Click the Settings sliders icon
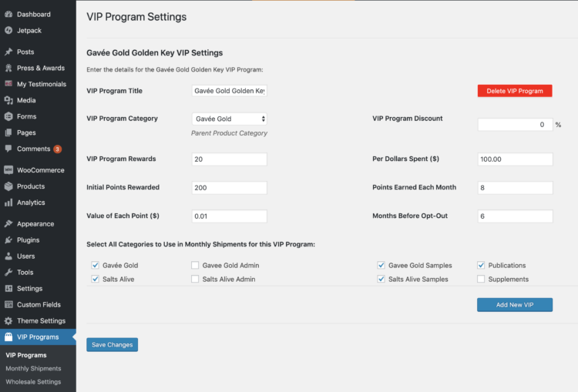 8,289
